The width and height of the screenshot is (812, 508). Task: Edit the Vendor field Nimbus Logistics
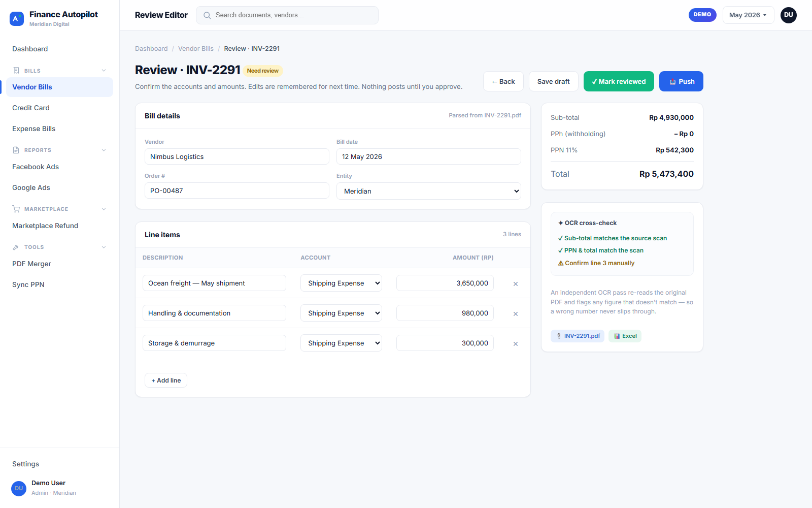[x=237, y=156]
